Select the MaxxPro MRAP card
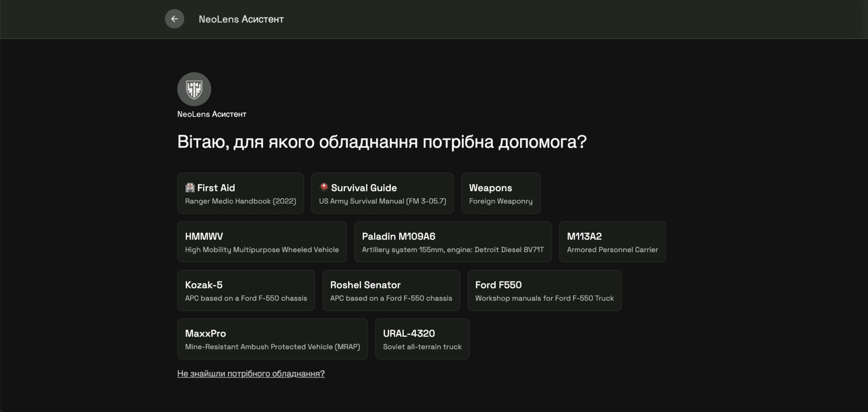 pos(272,339)
